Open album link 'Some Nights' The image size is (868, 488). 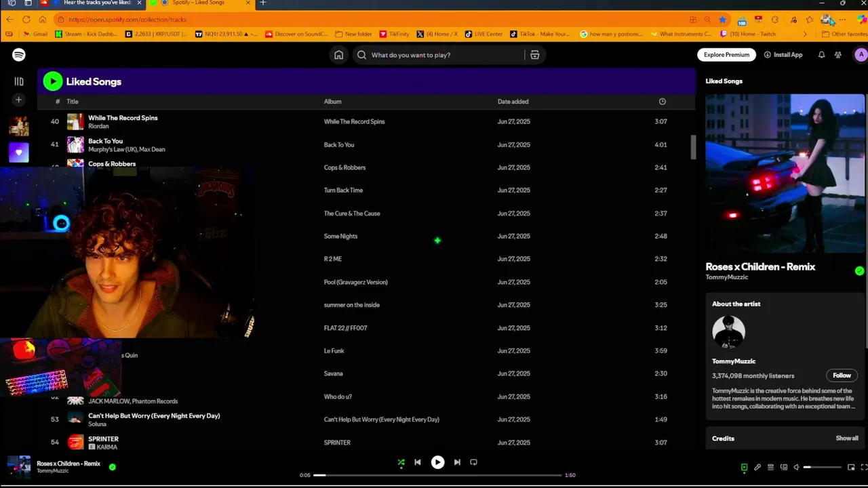(340, 237)
